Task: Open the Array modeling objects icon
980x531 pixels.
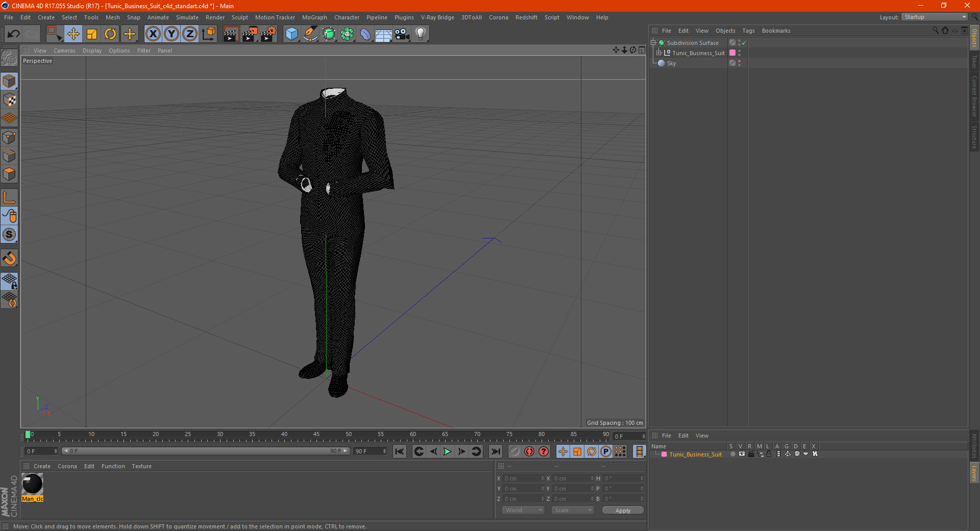Action: 348,34
